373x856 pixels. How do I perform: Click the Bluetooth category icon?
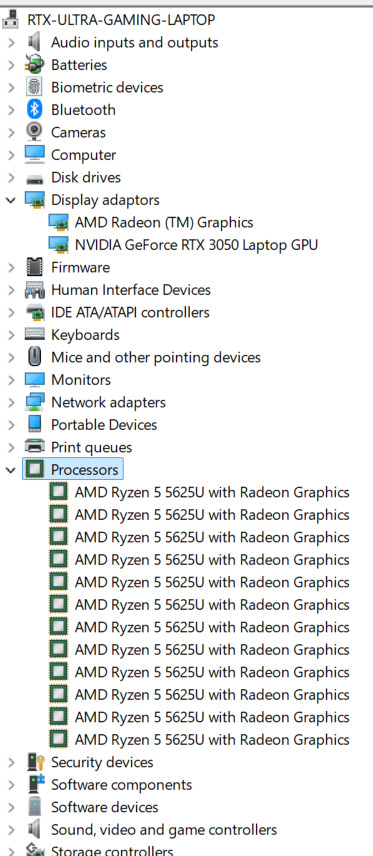(34, 110)
